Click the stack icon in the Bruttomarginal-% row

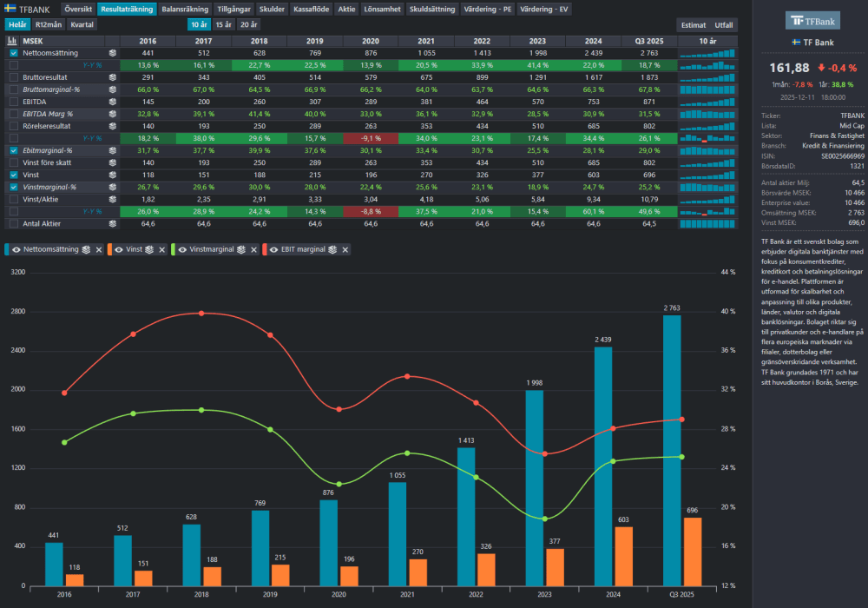(x=112, y=89)
